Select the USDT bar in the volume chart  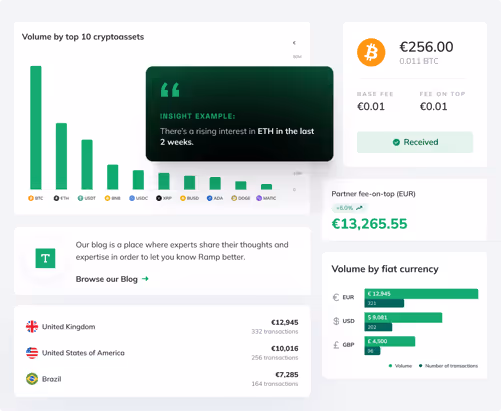click(87, 164)
